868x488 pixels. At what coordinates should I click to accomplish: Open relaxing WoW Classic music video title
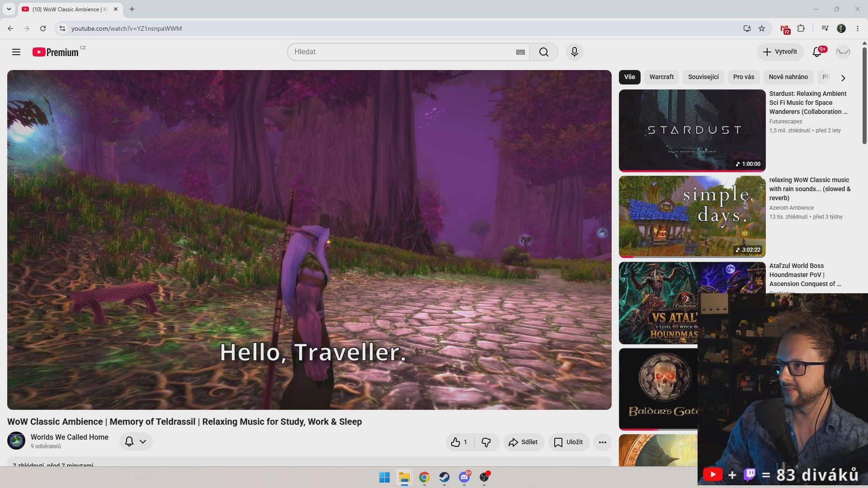[x=810, y=189]
